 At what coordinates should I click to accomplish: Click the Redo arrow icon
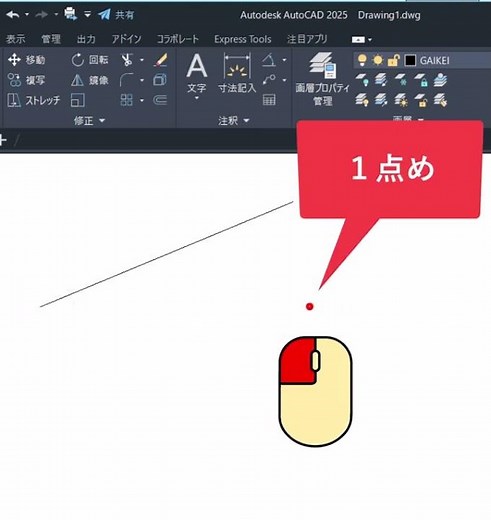[x=42, y=15]
